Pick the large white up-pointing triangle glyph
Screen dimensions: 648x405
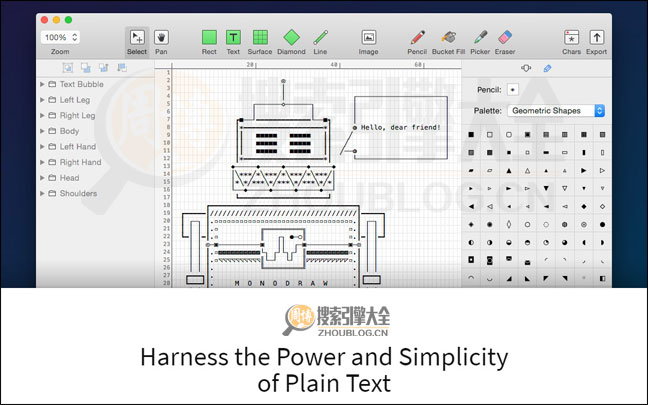pos(527,170)
